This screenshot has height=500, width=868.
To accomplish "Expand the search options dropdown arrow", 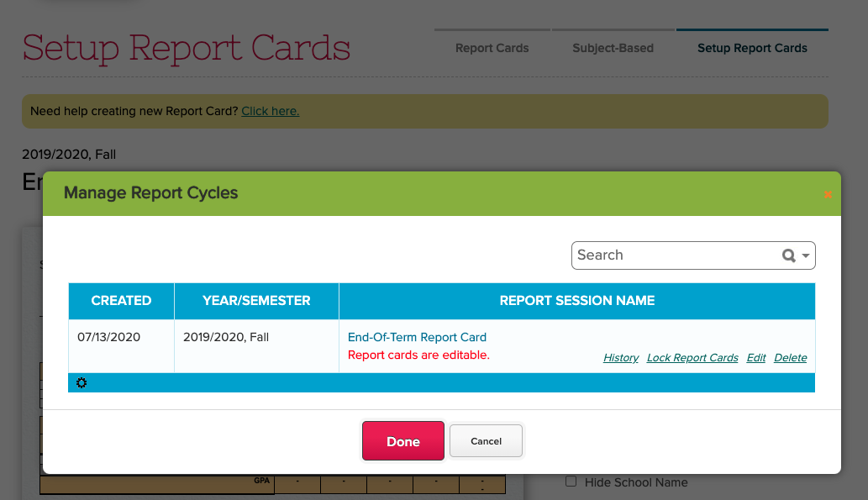I will pyautogui.click(x=806, y=255).
